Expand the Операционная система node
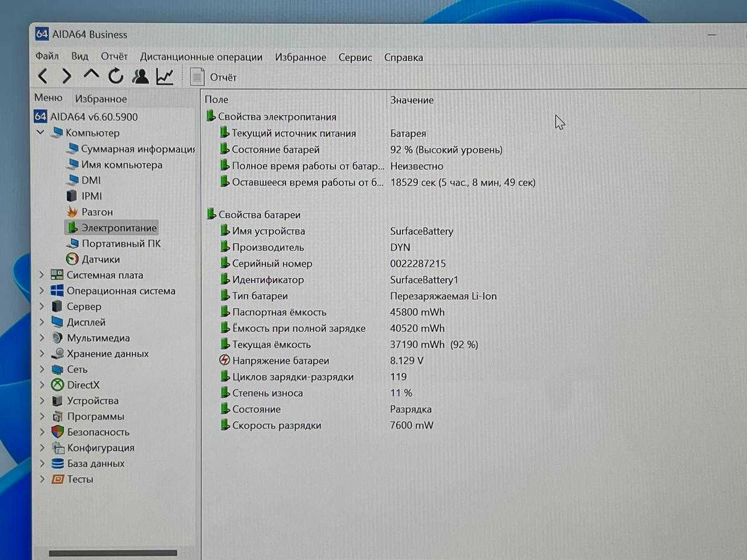This screenshot has height=560, width=747. 41,290
